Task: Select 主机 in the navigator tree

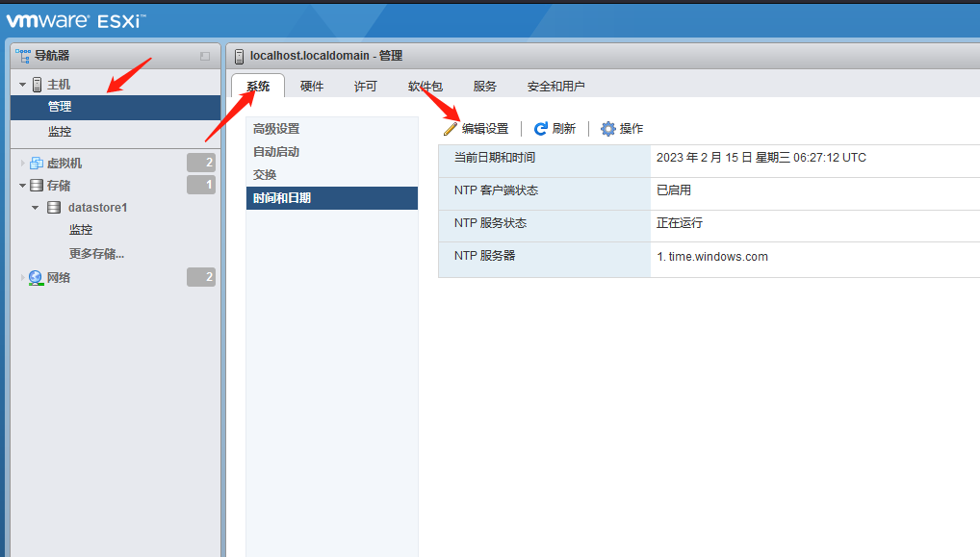Action: [x=59, y=85]
